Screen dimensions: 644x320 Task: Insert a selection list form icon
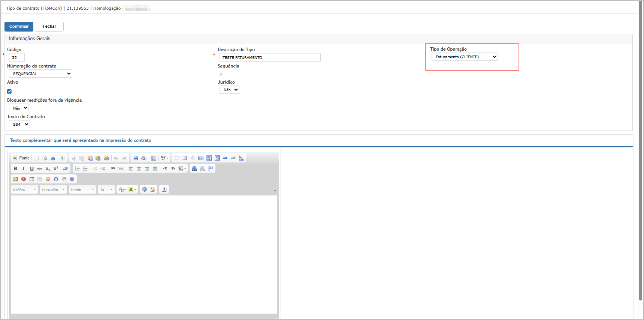pos(217,158)
